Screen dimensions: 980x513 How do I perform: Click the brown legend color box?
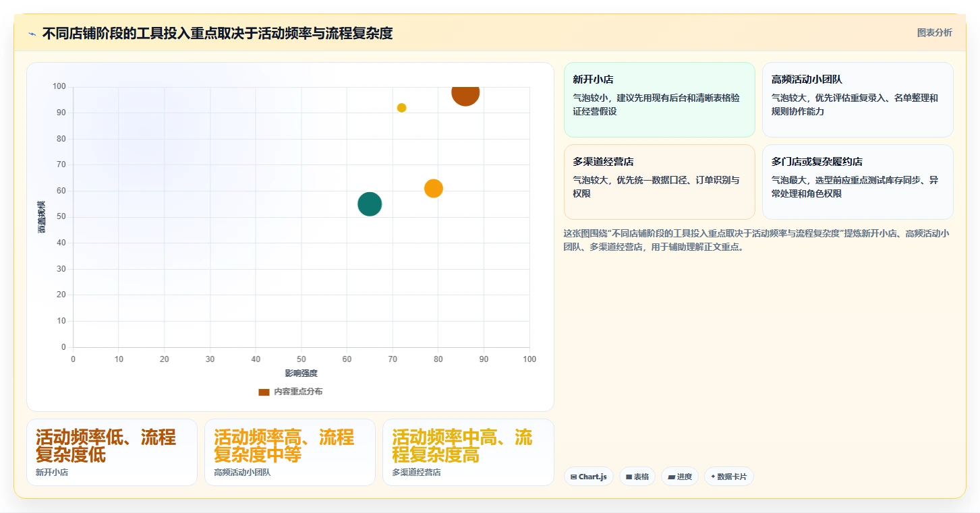(x=264, y=392)
